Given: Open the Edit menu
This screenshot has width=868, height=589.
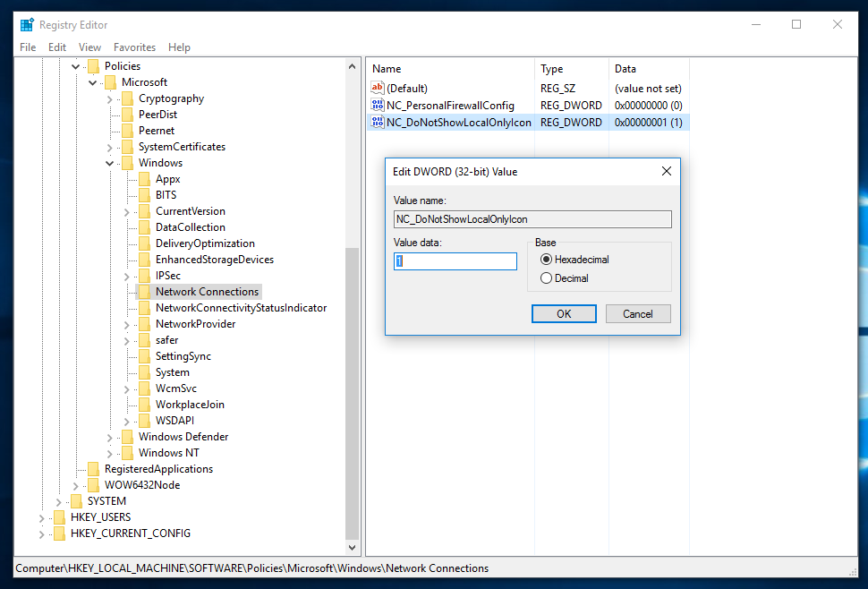Looking at the screenshot, I should [57, 47].
